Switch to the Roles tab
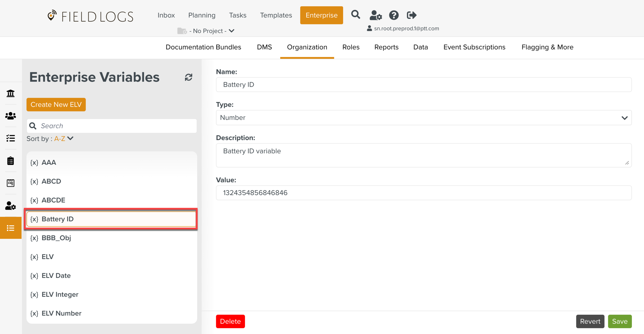Screen dimensions: 644x334 351,47
